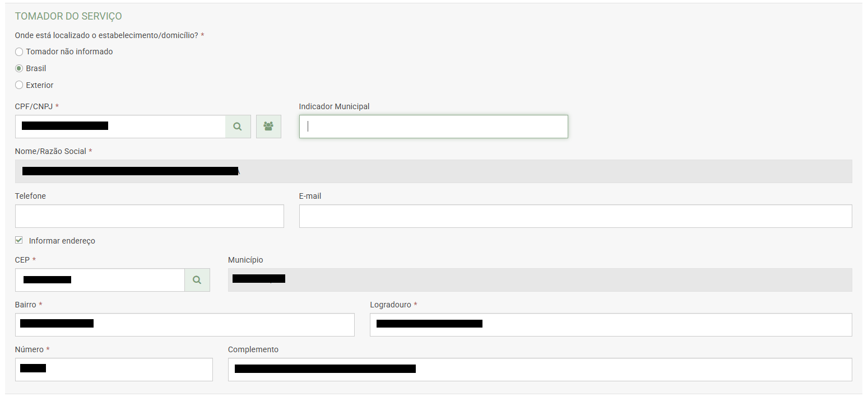Click the CPF/CNPJ search magnifier icon
The height and width of the screenshot is (397, 868).
[x=238, y=127]
